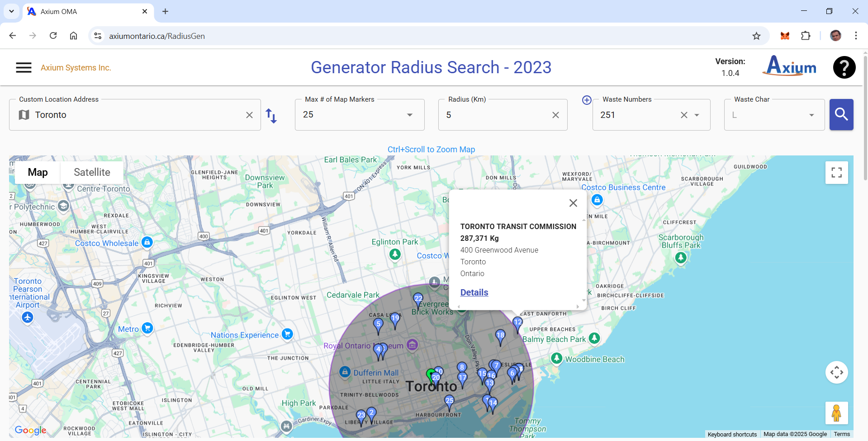Select map marker number 14
The width and height of the screenshot is (868, 441).
[493, 404]
